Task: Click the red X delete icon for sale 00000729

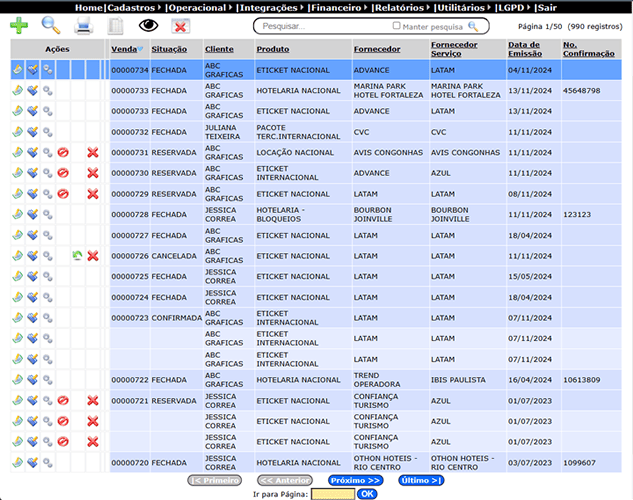Action: click(x=93, y=194)
